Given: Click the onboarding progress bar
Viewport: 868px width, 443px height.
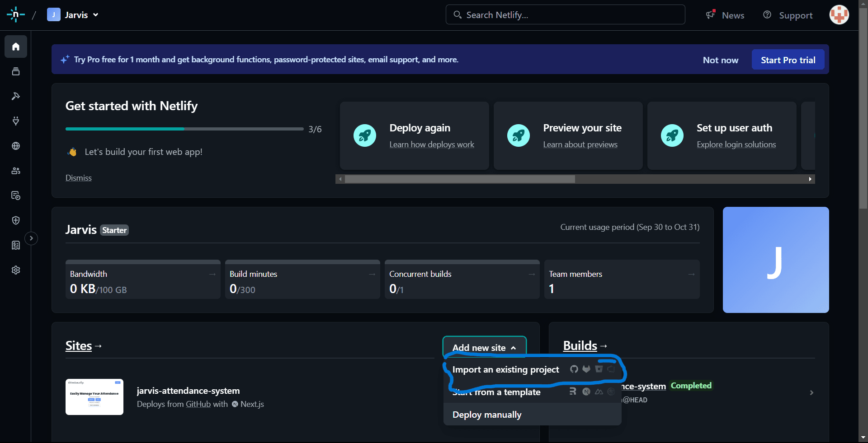Looking at the screenshot, I should click(184, 129).
